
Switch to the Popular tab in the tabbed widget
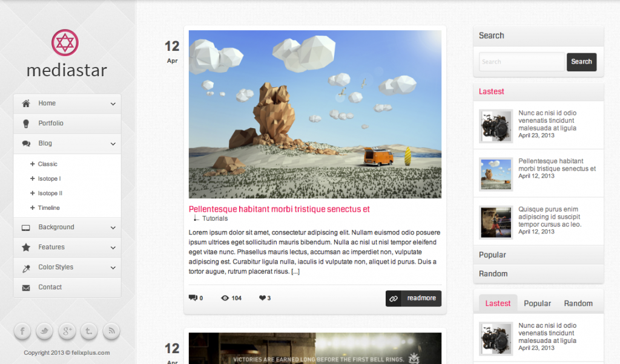(x=537, y=304)
